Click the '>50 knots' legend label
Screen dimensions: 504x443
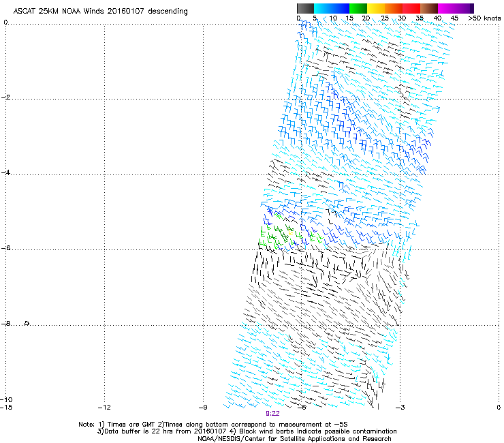click(x=484, y=18)
